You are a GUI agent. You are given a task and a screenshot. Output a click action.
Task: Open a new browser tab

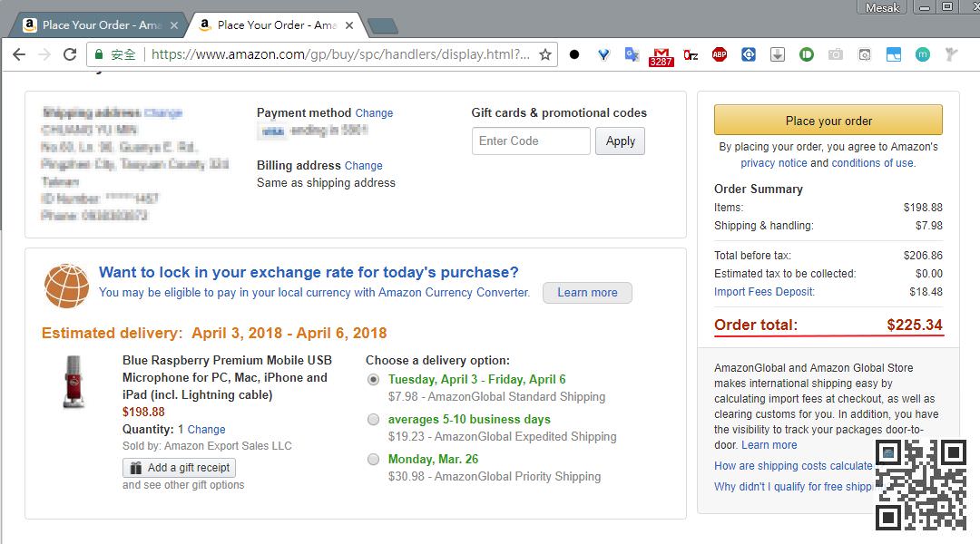coord(383,25)
